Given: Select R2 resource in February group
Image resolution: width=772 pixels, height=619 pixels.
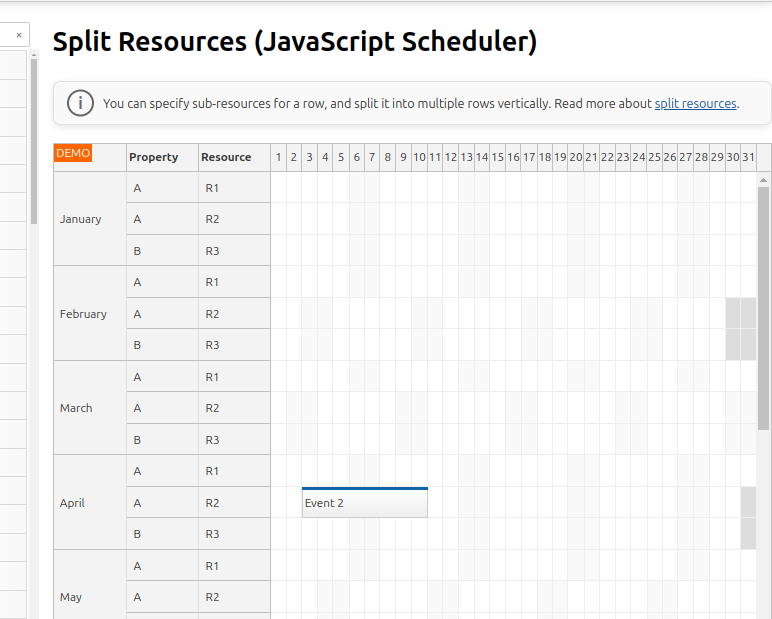Looking at the screenshot, I should point(234,313).
